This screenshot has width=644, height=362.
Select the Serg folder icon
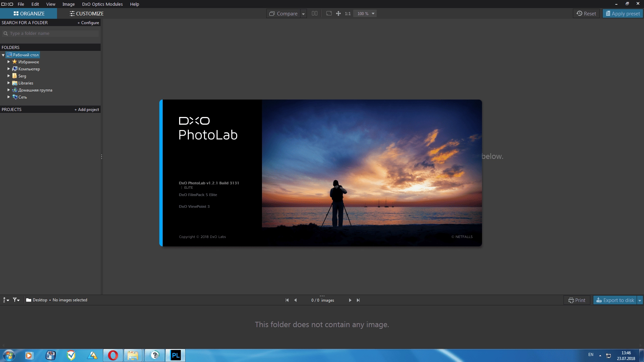click(x=15, y=76)
